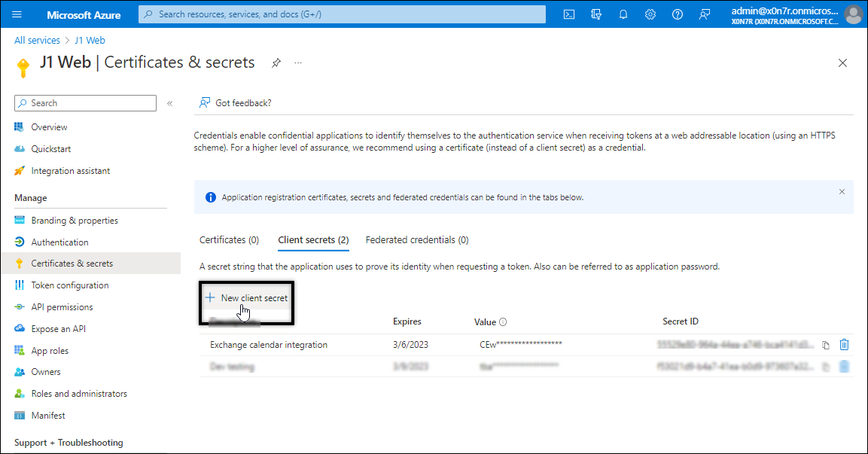The image size is (868, 454).
Task: Click the top search resources field
Action: (x=343, y=14)
